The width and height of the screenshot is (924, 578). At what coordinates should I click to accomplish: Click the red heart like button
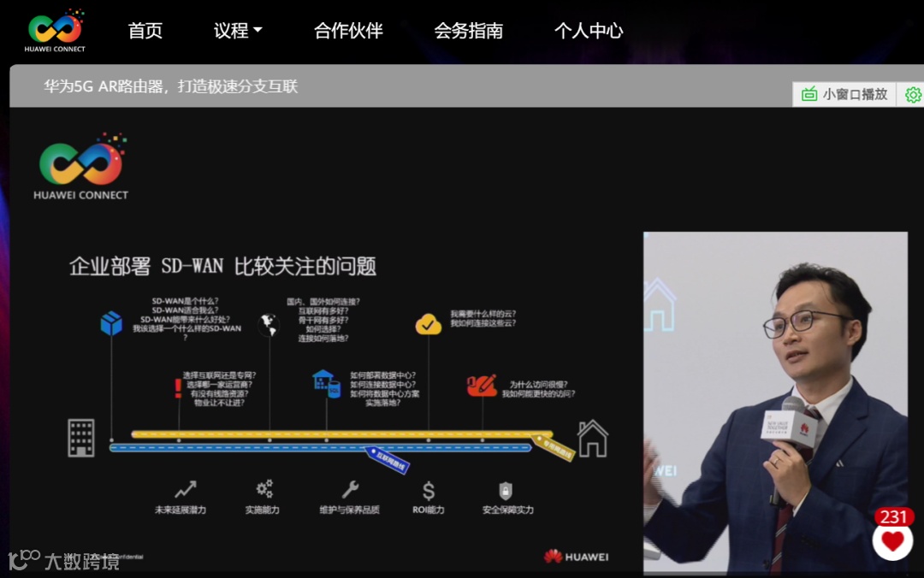pos(892,541)
